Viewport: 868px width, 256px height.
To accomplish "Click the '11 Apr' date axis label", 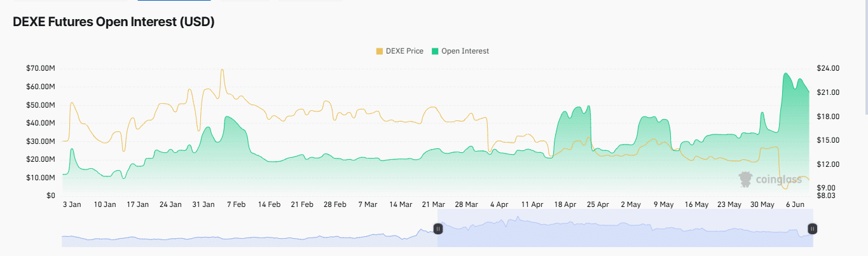I will (x=532, y=205).
